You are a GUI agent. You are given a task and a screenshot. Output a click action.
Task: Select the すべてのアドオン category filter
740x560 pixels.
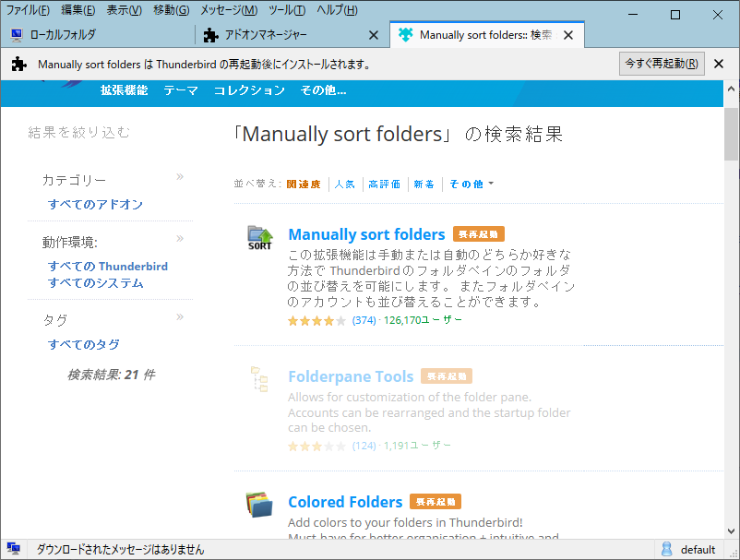95,204
